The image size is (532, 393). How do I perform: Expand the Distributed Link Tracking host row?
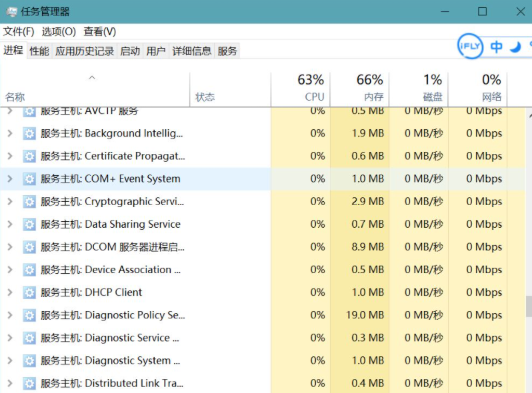coord(9,383)
